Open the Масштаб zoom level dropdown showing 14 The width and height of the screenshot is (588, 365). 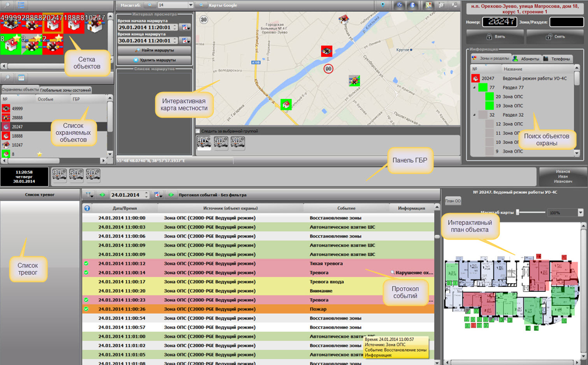[190, 5]
